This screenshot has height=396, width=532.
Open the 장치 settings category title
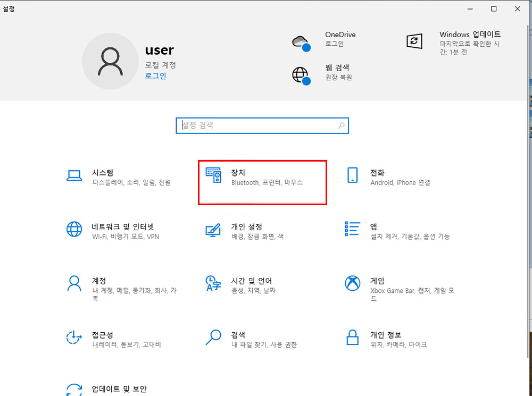pyautogui.click(x=238, y=173)
